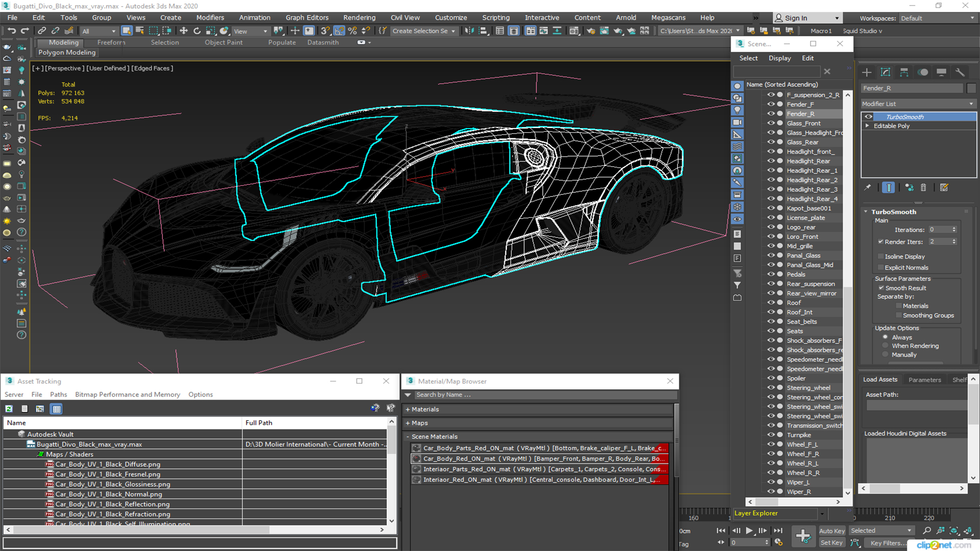The image size is (980, 551).
Task: Enable the Isoline Display checkbox
Action: [x=880, y=257]
